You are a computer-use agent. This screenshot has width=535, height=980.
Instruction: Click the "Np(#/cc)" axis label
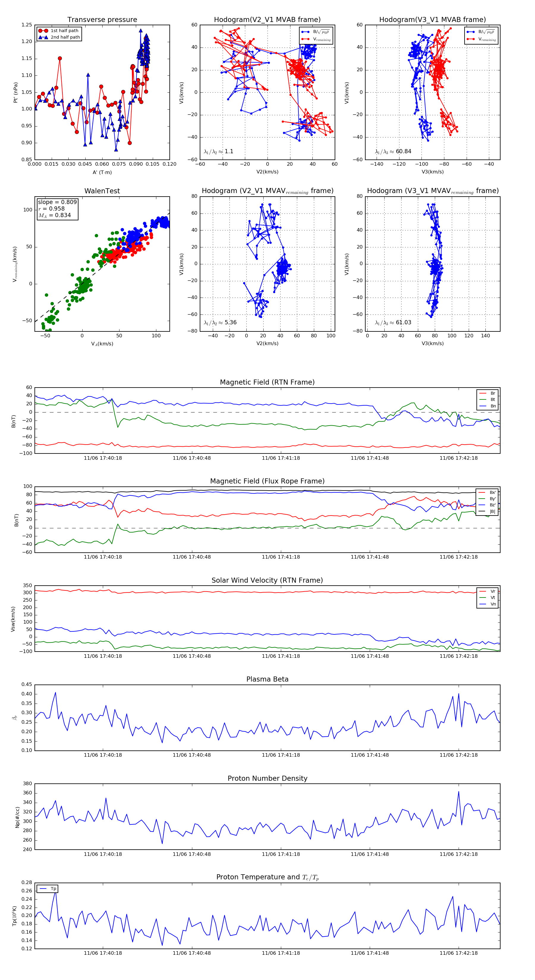tap(17, 817)
